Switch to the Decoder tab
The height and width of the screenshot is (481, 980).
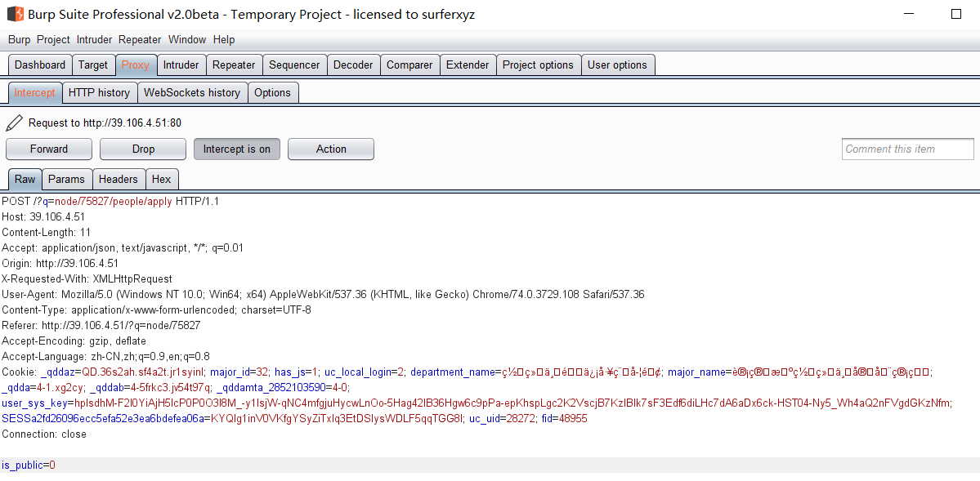[353, 65]
